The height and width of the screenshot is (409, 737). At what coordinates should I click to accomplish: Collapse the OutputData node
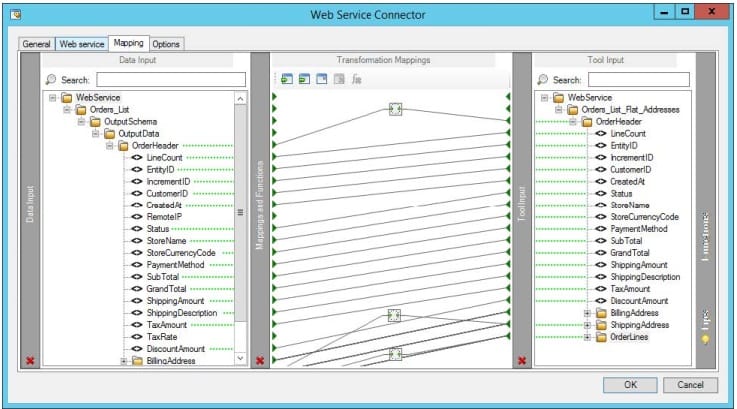pos(95,134)
